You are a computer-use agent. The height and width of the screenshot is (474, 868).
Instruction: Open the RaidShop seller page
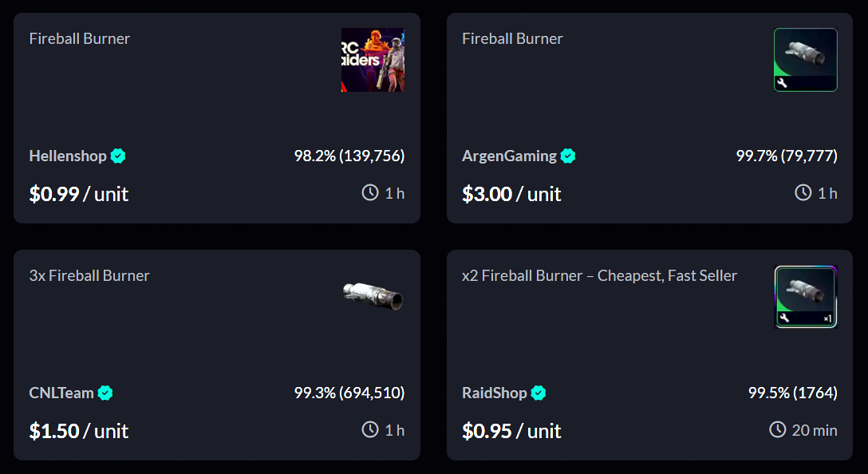(494, 393)
